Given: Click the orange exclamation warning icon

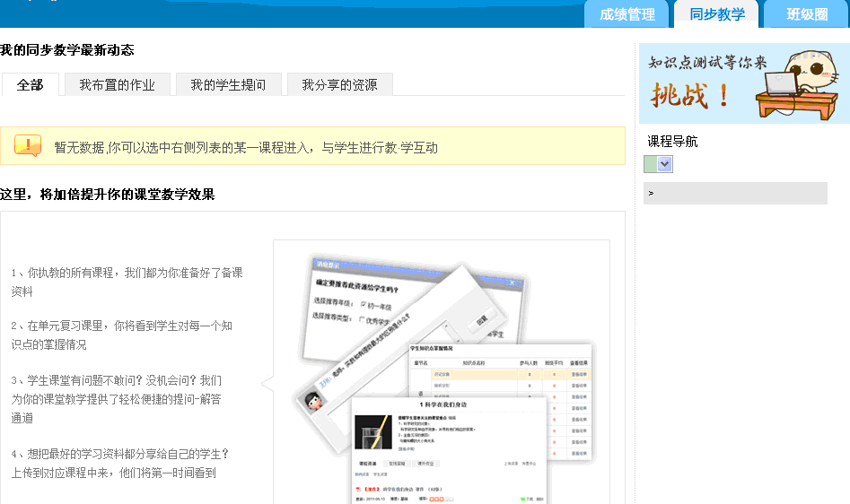Looking at the screenshot, I should tap(28, 145).
